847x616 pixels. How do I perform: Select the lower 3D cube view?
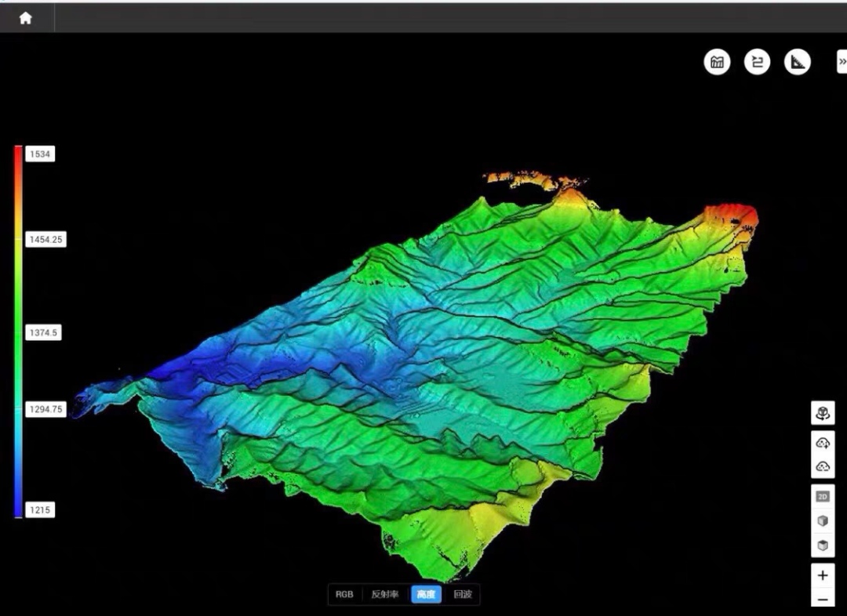[x=823, y=545]
